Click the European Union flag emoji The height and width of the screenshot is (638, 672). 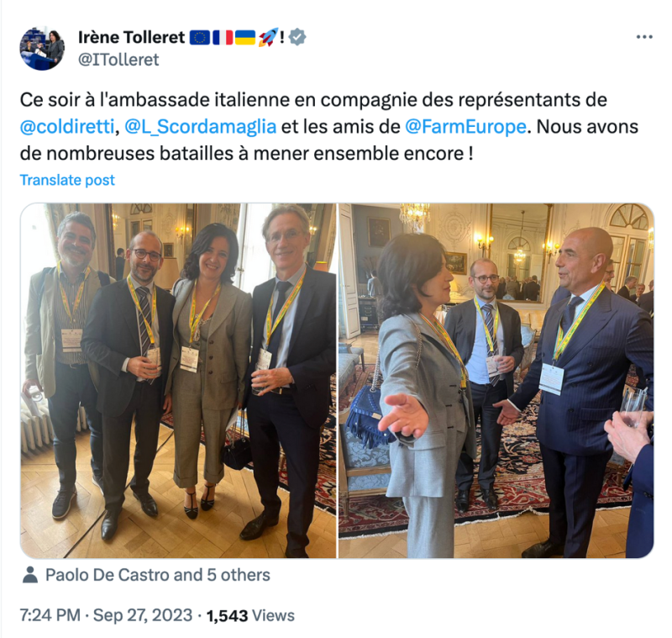[x=200, y=37]
